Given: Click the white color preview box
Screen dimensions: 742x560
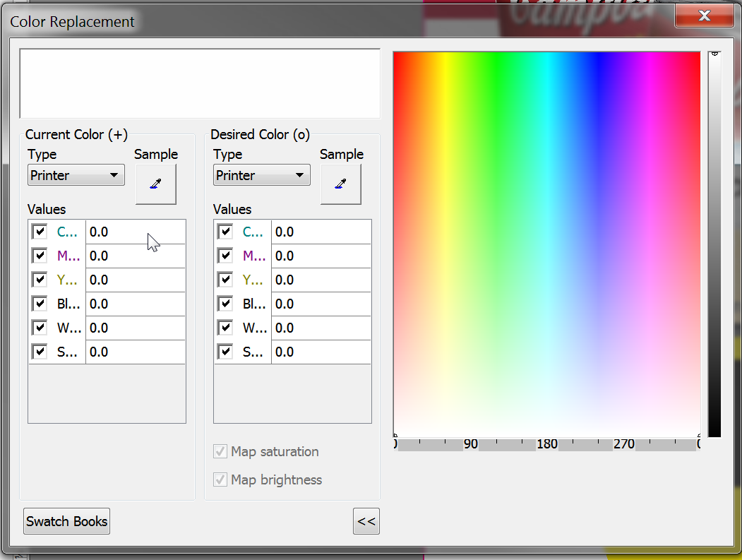Looking at the screenshot, I should pyautogui.click(x=200, y=83).
